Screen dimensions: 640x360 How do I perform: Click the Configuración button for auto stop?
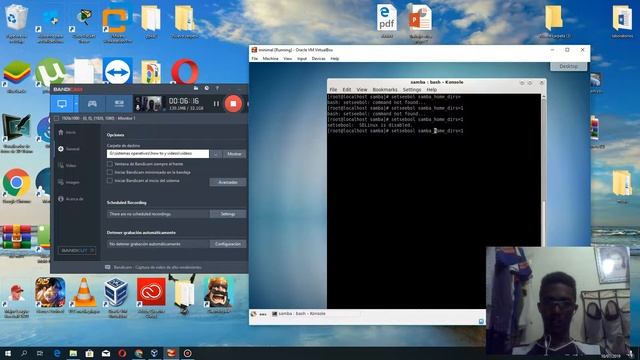pyautogui.click(x=228, y=244)
